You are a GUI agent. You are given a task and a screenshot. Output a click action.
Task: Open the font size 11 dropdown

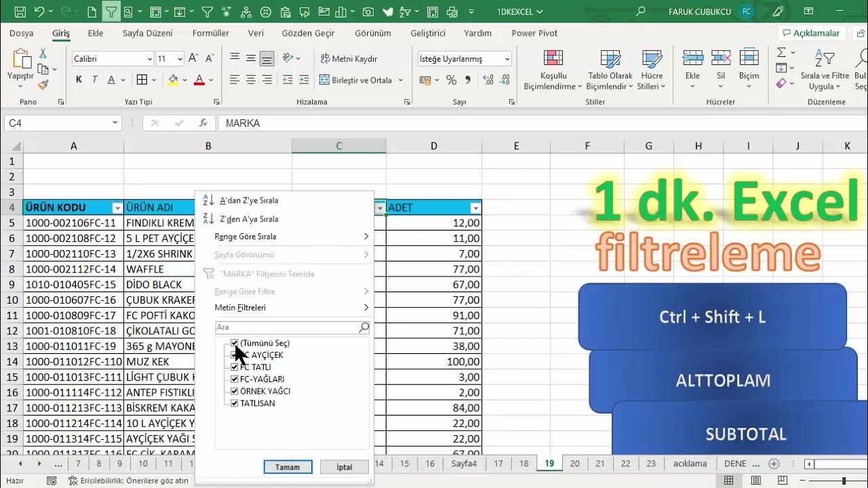tap(180, 59)
